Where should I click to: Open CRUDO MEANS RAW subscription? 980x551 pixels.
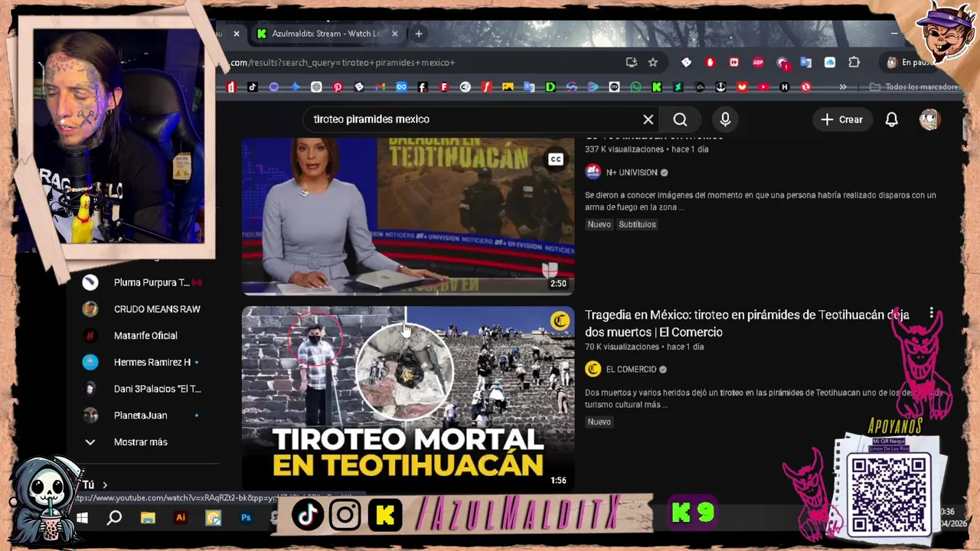point(142,309)
